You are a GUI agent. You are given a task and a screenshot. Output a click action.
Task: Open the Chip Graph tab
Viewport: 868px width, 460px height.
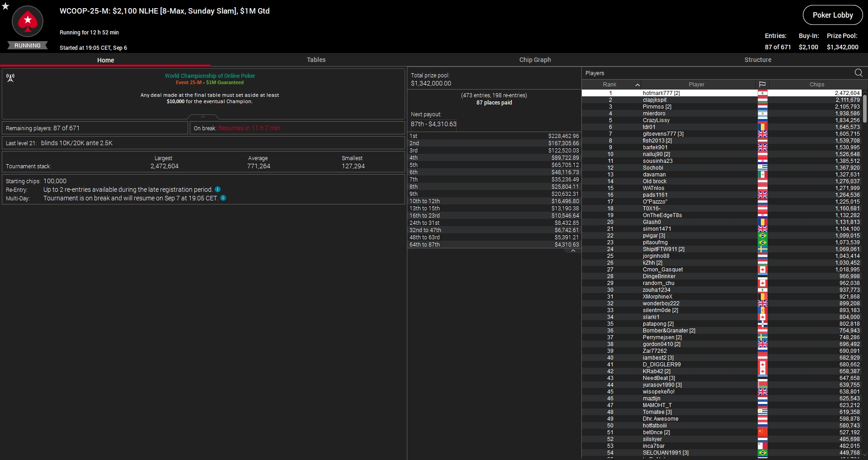point(535,60)
